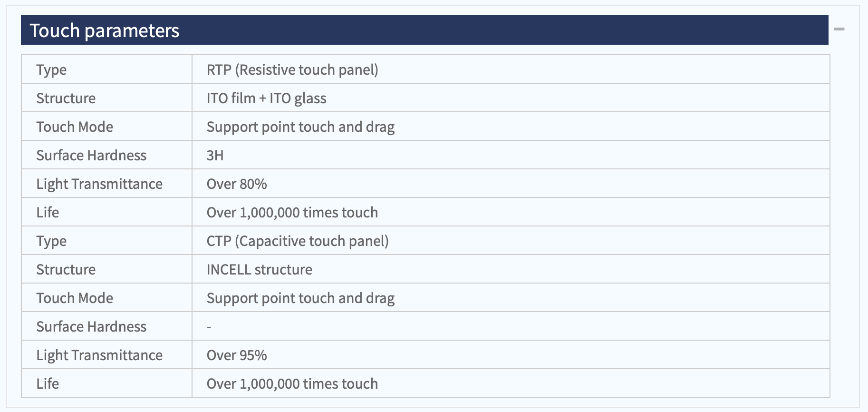868x412 pixels.
Task: Click the second Support point touch and drag
Action: pos(300,298)
